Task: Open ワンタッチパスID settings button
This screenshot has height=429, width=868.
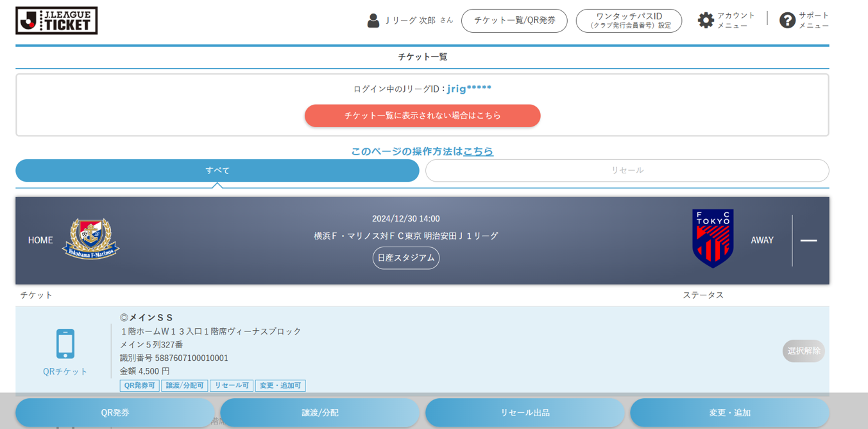Action: (x=629, y=21)
